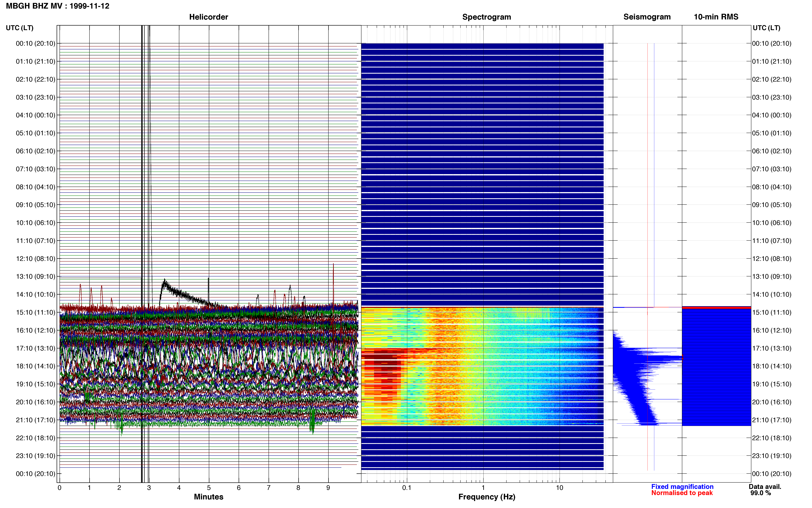
Task: Click left time label '08:10 (04:10)'
Action: click(36, 187)
